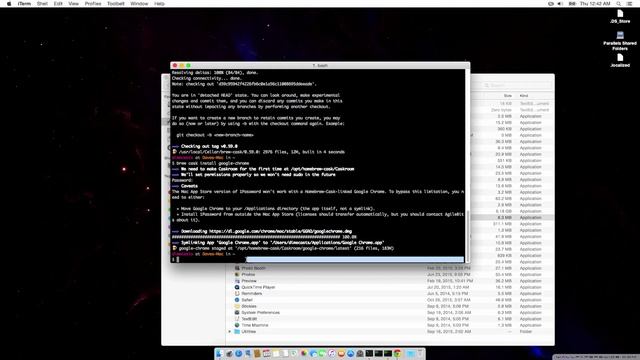Select System Preferences row in Finder
640x360 pixels.
(x=390, y=313)
